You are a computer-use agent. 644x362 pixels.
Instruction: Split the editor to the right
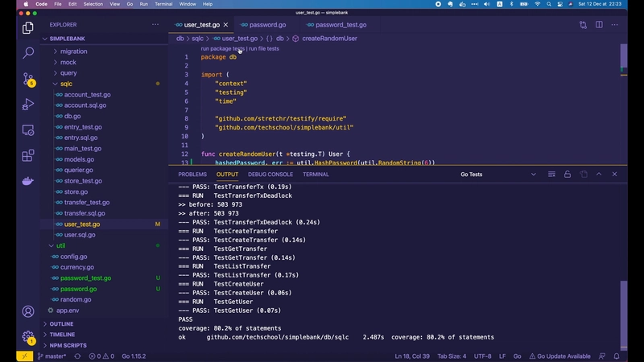click(x=599, y=25)
